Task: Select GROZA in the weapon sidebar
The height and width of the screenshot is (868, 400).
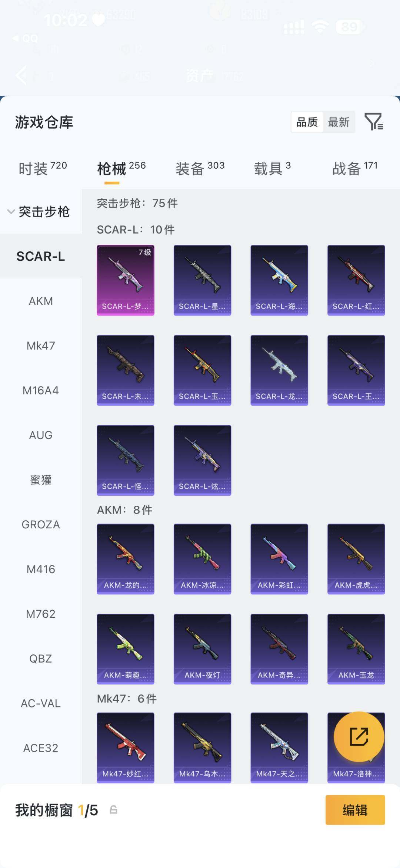Action: [41, 525]
